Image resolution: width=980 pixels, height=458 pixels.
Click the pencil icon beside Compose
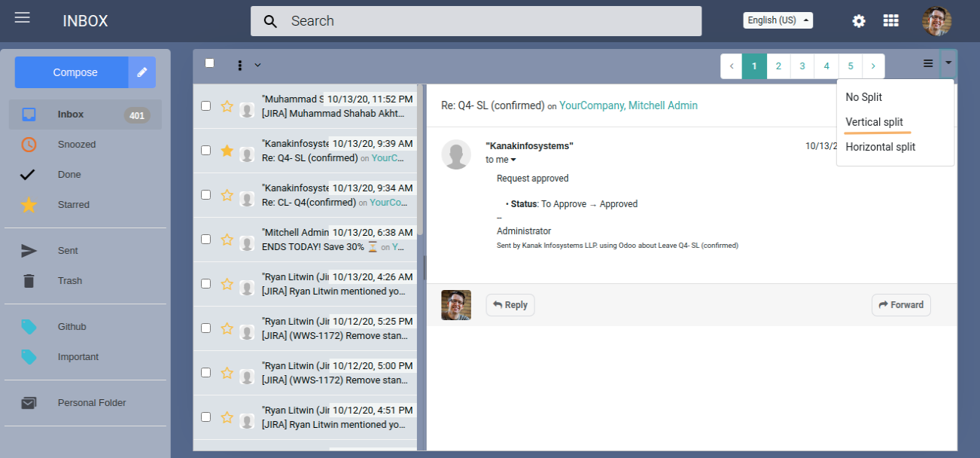pyautogui.click(x=142, y=72)
